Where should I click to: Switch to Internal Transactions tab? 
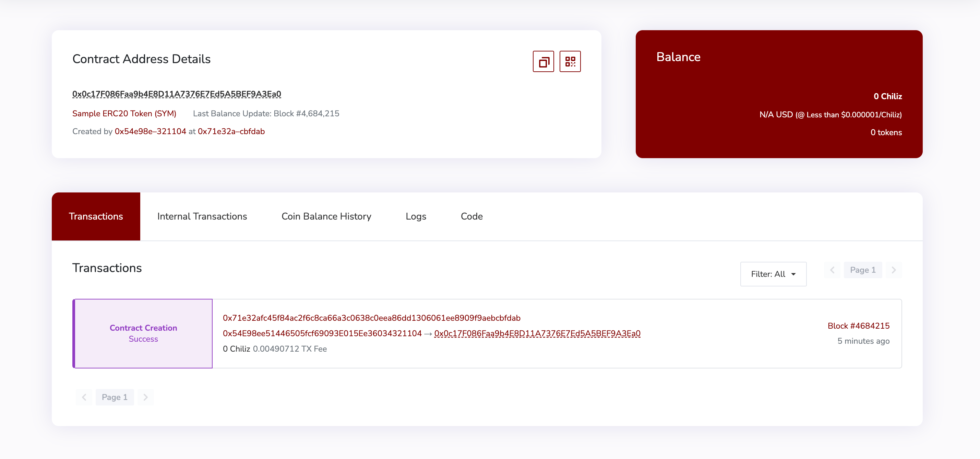202,216
